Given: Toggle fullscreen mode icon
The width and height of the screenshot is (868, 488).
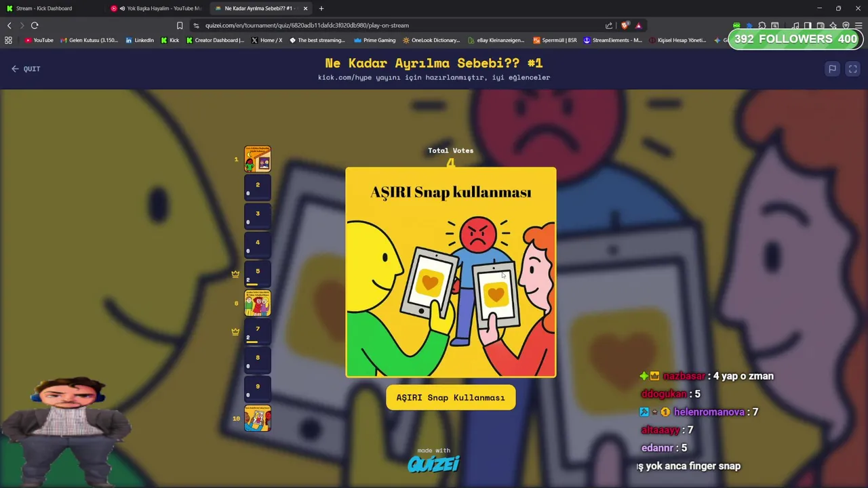Looking at the screenshot, I should pyautogui.click(x=853, y=68).
